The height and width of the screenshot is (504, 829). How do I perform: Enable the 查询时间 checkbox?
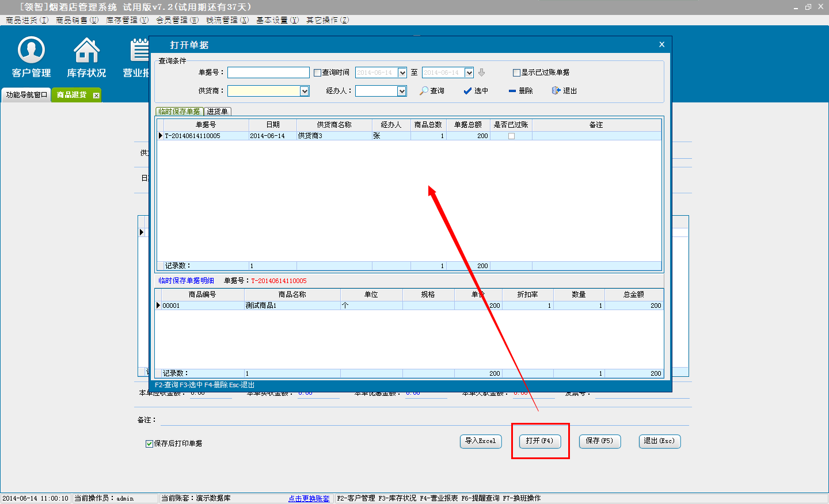pos(317,72)
